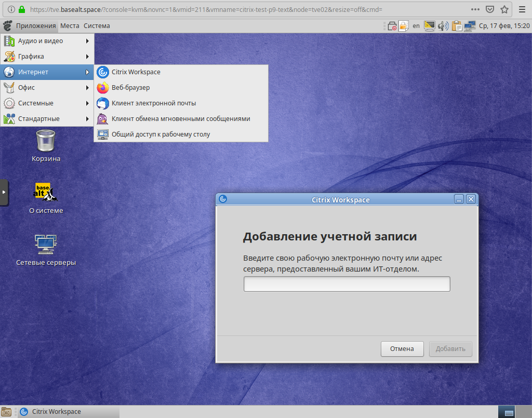This screenshot has height=418, width=532.
Task: Click the volume speaker tray icon
Action: coord(443,26)
